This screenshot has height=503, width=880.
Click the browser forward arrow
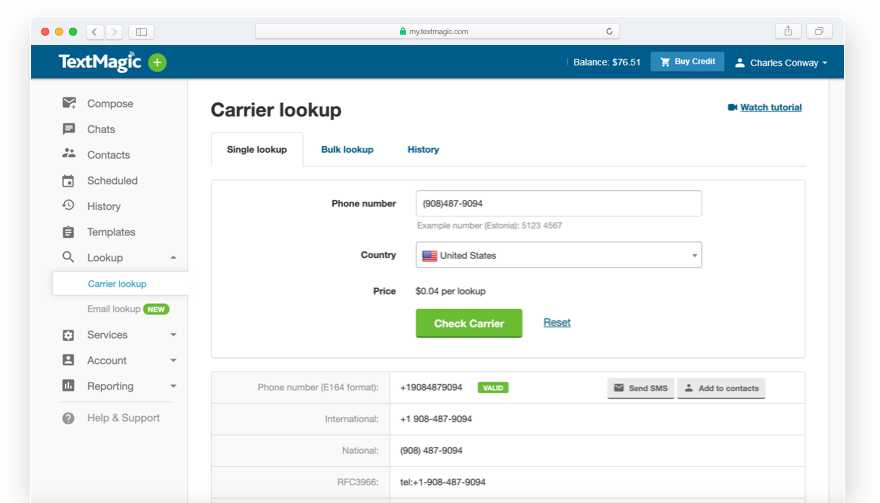tap(114, 31)
